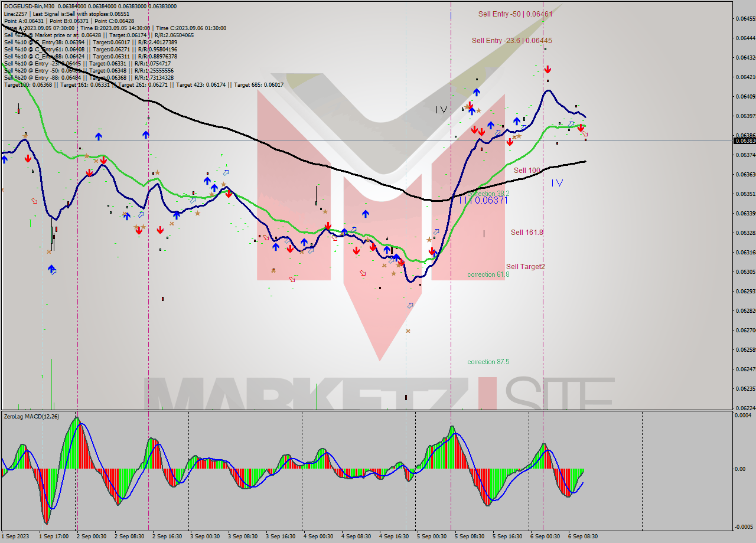Click the '3 Sep 00:30' time axis label
The height and width of the screenshot is (543, 756).
(205, 537)
